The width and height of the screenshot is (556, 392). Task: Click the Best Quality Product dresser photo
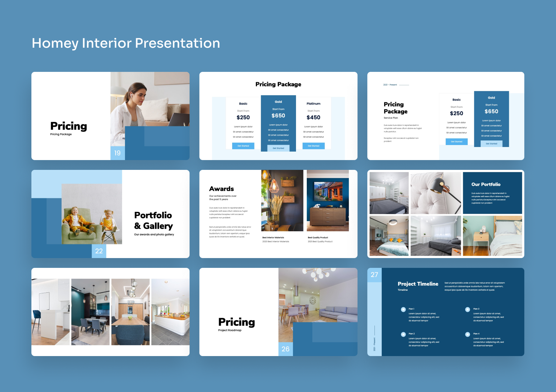[327, 201]
